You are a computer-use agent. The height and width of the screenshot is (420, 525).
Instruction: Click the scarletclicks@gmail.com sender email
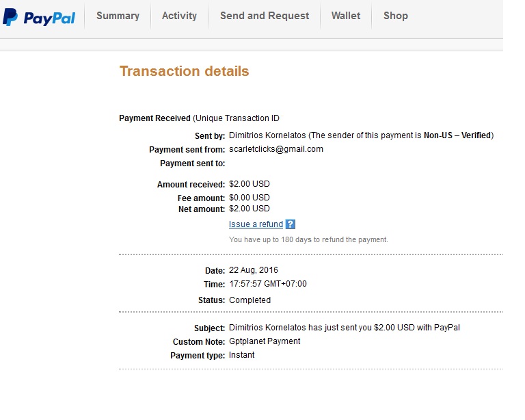click(x=276, y=149)
